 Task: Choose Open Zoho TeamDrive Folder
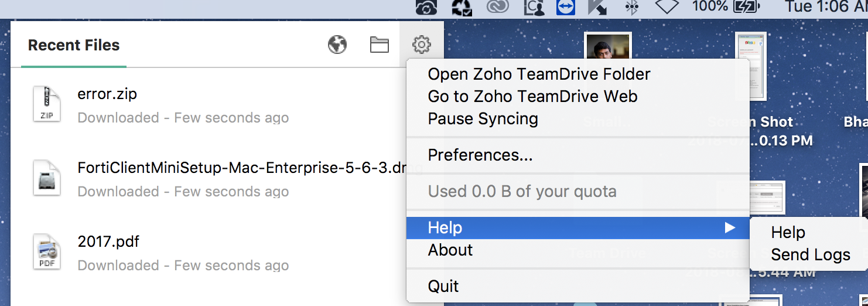coord(539,74)
